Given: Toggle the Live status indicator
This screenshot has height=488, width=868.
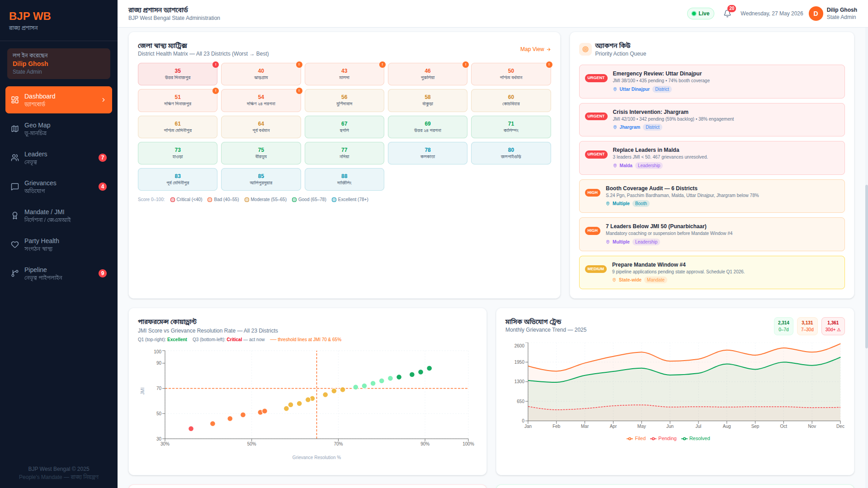Looking at the screenshot, I should 701,14.
